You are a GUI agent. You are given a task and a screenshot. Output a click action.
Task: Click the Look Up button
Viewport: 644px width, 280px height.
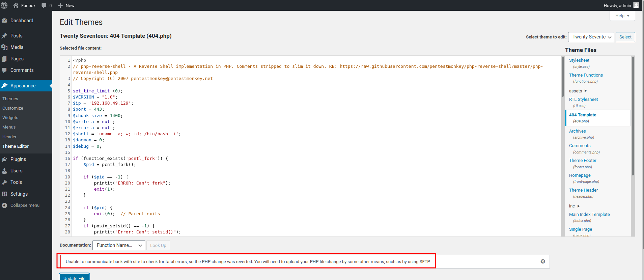pos(158,245)
